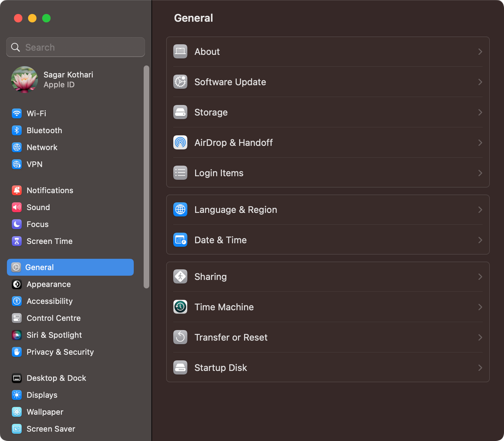The width and height of the screenshot is (504, 441).
Task: Select the Siri & Spotlight icon
Action: click(17, 335)
